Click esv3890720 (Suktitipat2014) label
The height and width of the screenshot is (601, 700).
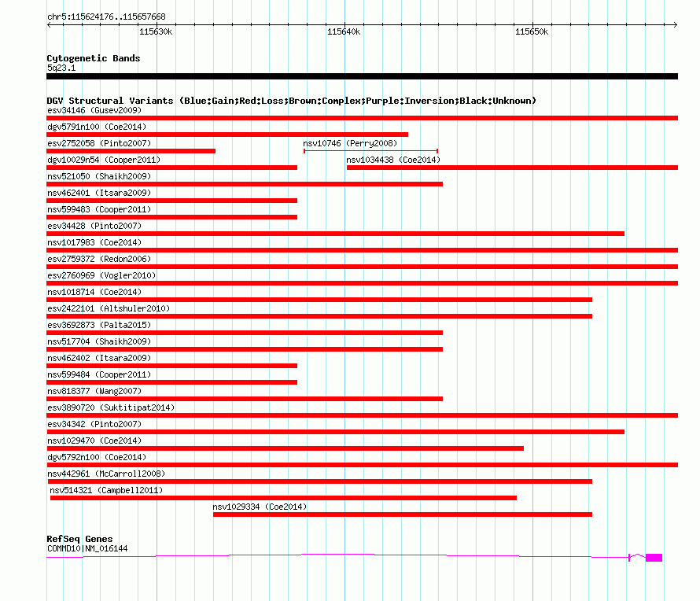pyautogui.click(x=111, y=407)
